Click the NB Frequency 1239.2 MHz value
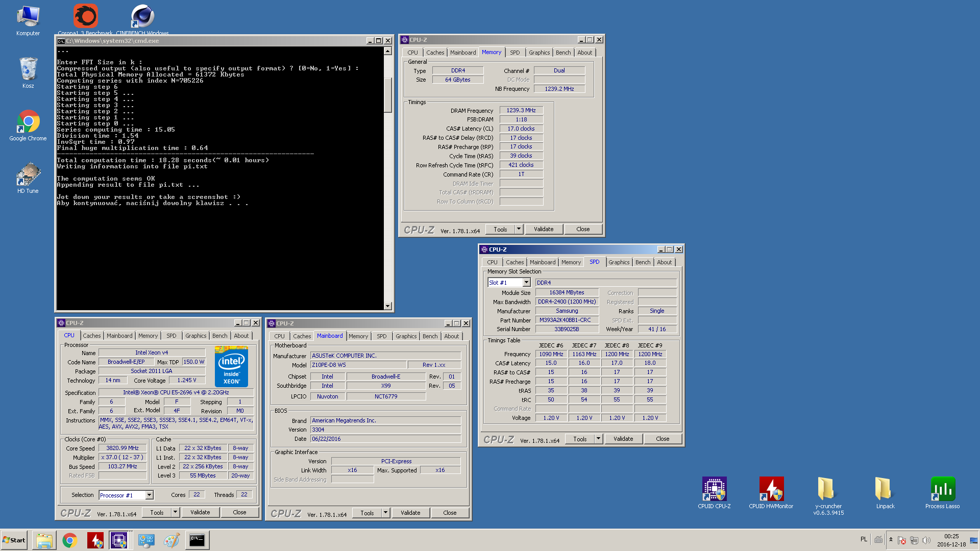Image resolution: width=980 pixels, height=551 pixels. tap(559, 89)
